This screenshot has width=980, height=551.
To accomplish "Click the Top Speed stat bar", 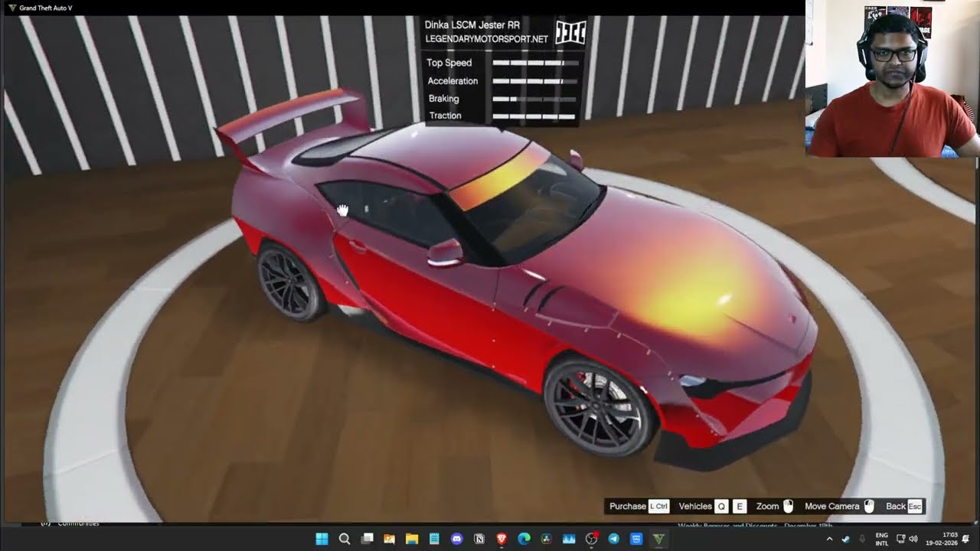I will coord(534,63).
